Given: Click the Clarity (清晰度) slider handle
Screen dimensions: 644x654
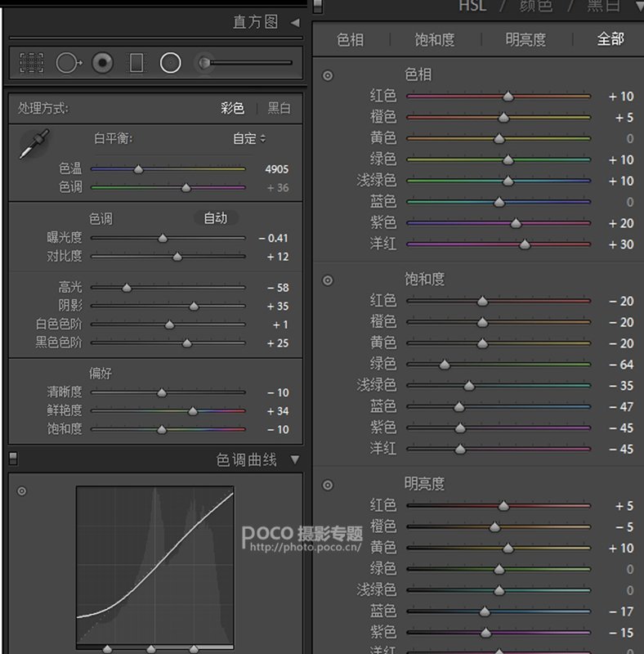Looking at the screenshot, I should click(162, 393).
